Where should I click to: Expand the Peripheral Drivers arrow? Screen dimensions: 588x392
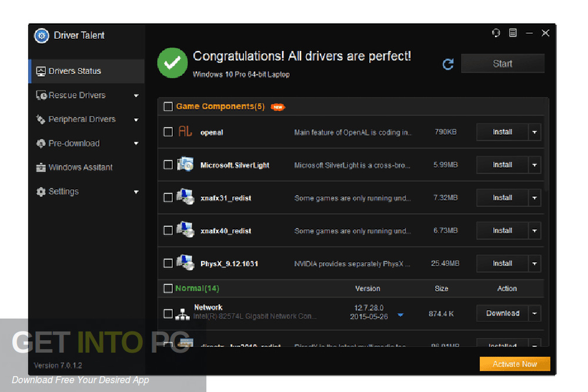click(136, 120)
